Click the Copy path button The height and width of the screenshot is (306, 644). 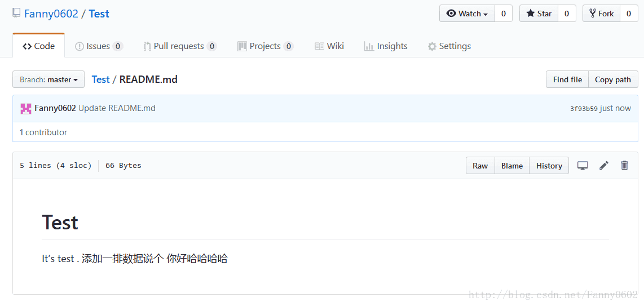coord(613,79)
